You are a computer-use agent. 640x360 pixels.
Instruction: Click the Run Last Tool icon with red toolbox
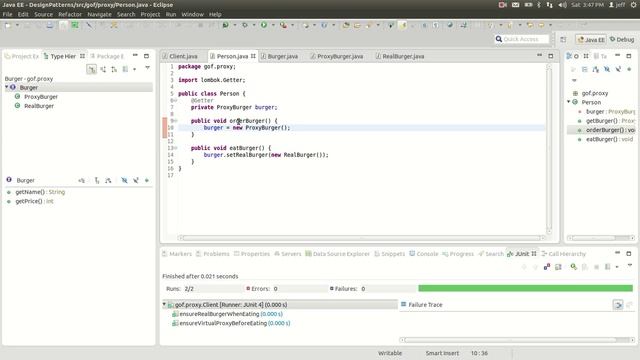283,25
